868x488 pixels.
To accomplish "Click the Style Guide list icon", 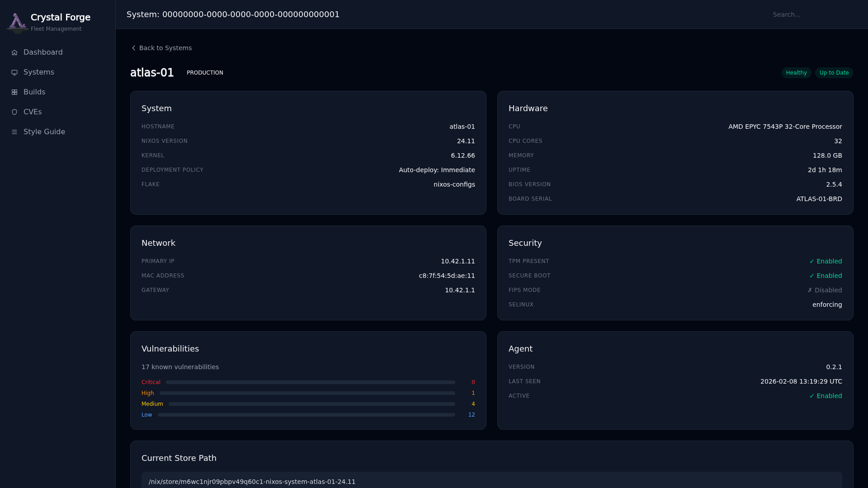I will point(14,132).
